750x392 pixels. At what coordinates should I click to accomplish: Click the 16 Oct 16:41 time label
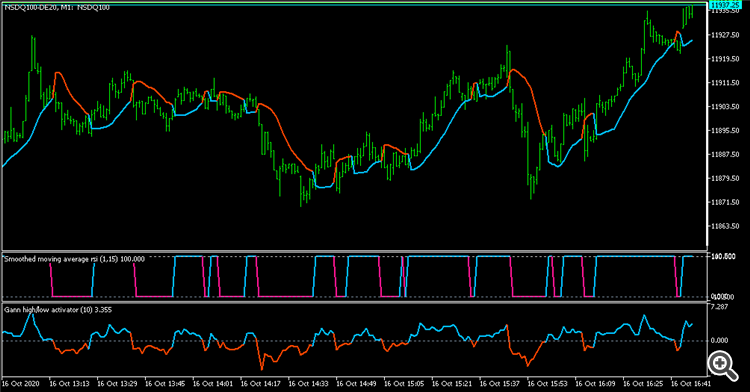click(691, 383)
